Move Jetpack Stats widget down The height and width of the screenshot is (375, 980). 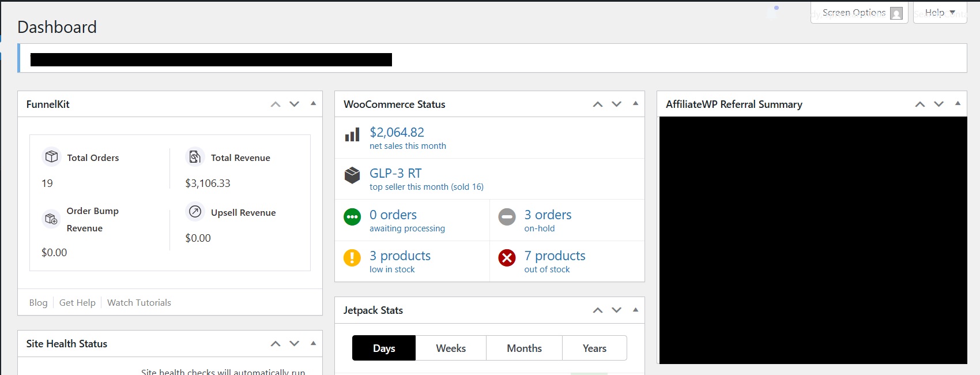point(617,310)
